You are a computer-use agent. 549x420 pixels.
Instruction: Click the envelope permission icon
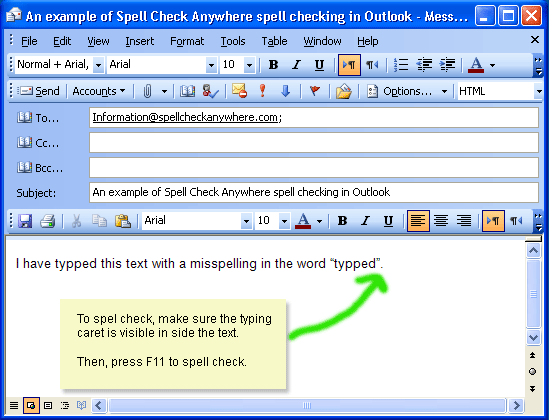click(x=239, y=91)
